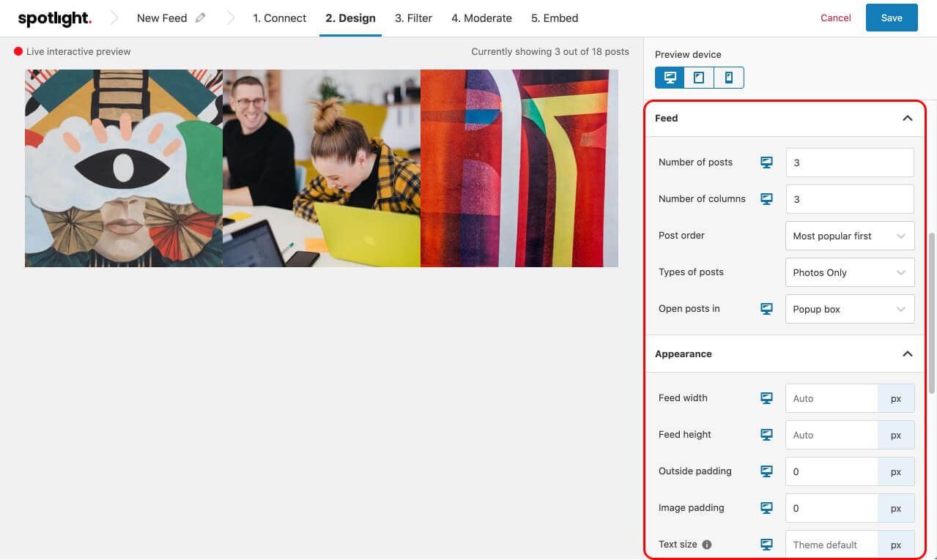Open the colorful eye artwork post
Viewport: 937px width, 560px height.
124,168
